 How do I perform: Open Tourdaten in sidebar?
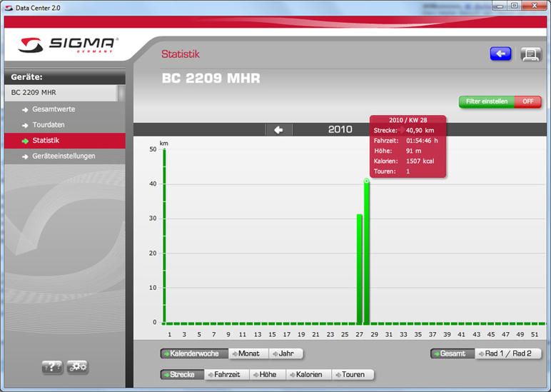pyautogui.click(x=48, y=125)
